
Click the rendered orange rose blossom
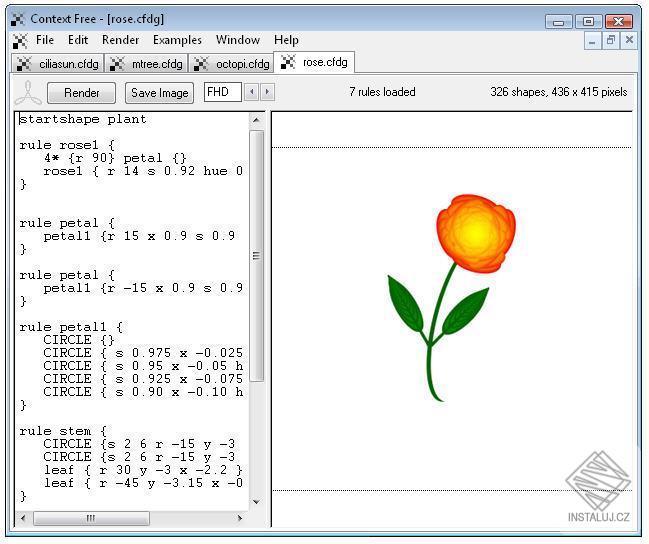pos(476,233)
